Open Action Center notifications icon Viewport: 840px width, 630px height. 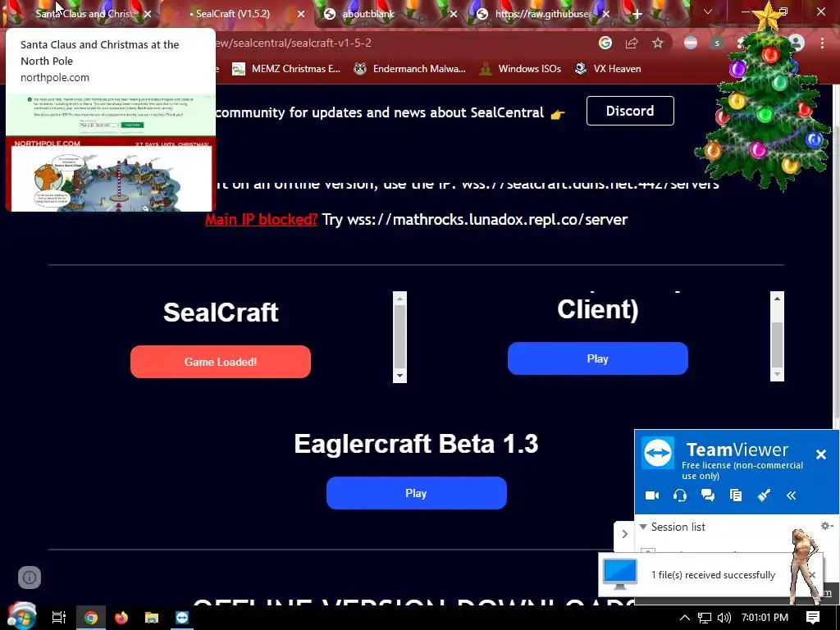(x=813, y=618)
